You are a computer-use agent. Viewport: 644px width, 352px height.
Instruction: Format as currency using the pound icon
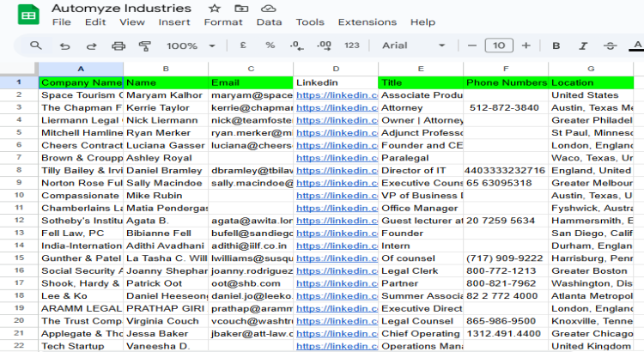click(x=244, y=46)
